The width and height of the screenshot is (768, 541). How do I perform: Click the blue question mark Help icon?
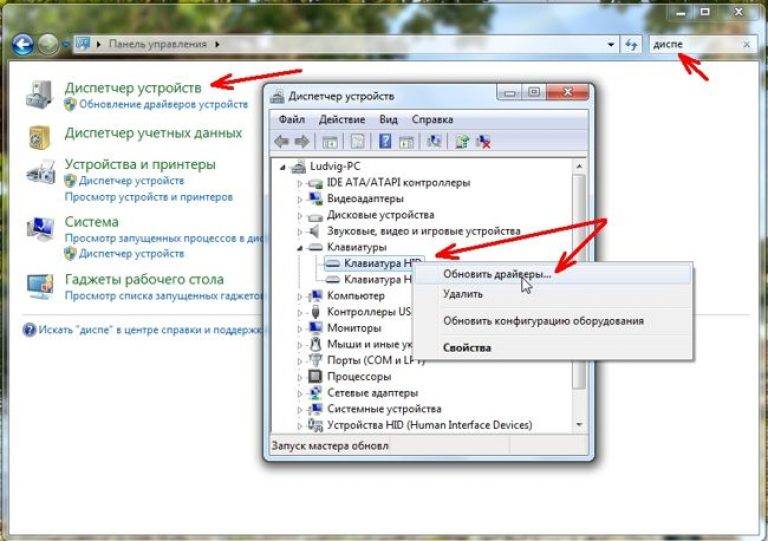click(x=385, y=141)
